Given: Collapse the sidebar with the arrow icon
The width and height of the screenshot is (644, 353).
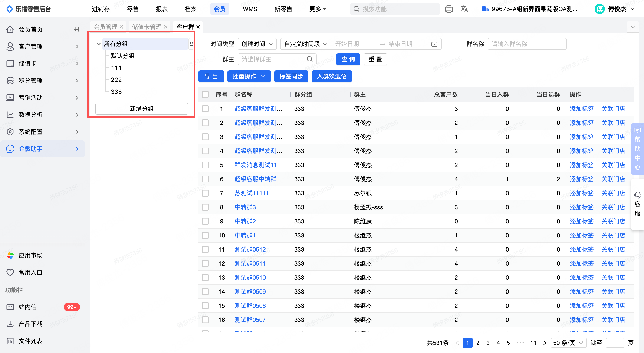Looking at the screenshot, I should pyautogui.click(x=76, y=29).
